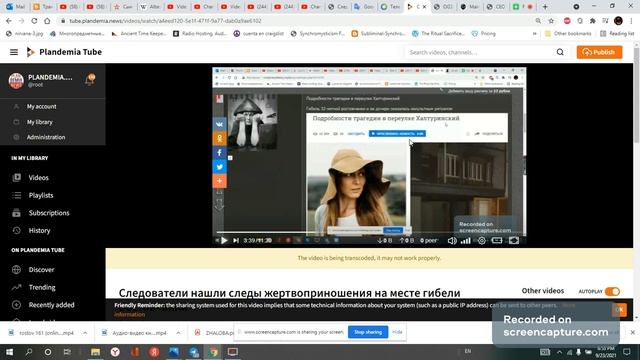Click the address bar URL
This screenshot has height=360, width=640.
[165, 21]
